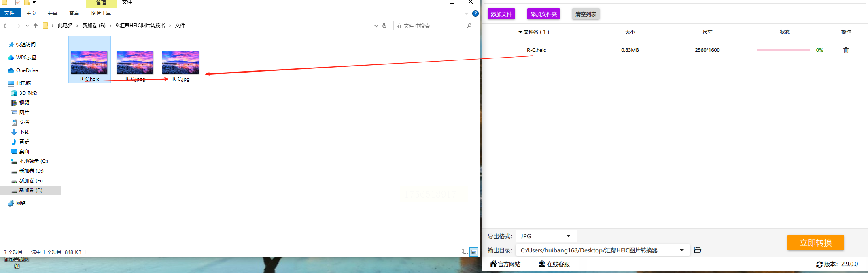Image resolution: width=868 pixels, height=273 pixels.
Task: Switch Explorer to large icons view
Action: pos(474,252)
